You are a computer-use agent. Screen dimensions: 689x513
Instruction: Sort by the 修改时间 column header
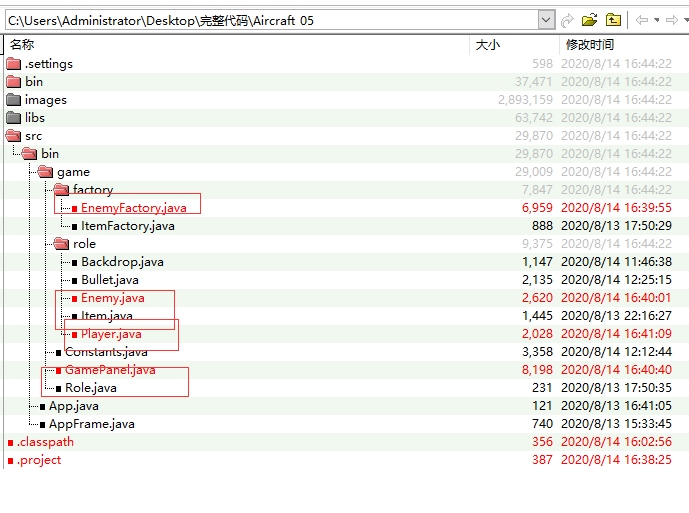click(x=590, y=44)
